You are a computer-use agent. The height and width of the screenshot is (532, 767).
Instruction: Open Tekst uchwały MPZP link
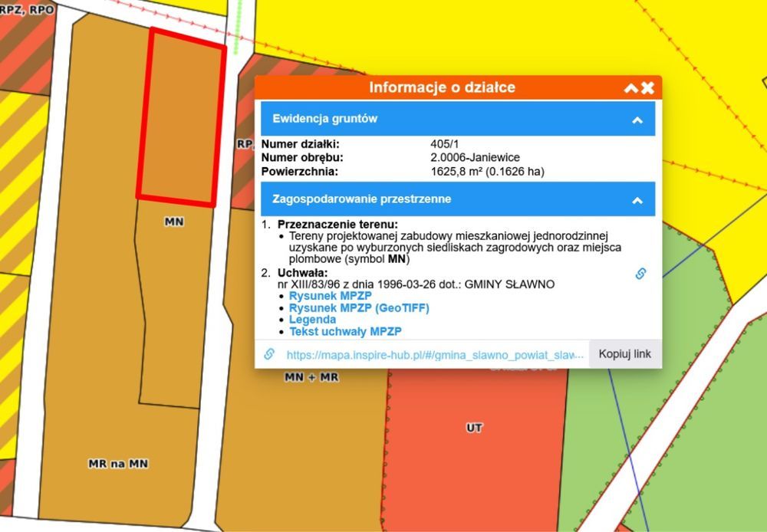click(345, 331)
